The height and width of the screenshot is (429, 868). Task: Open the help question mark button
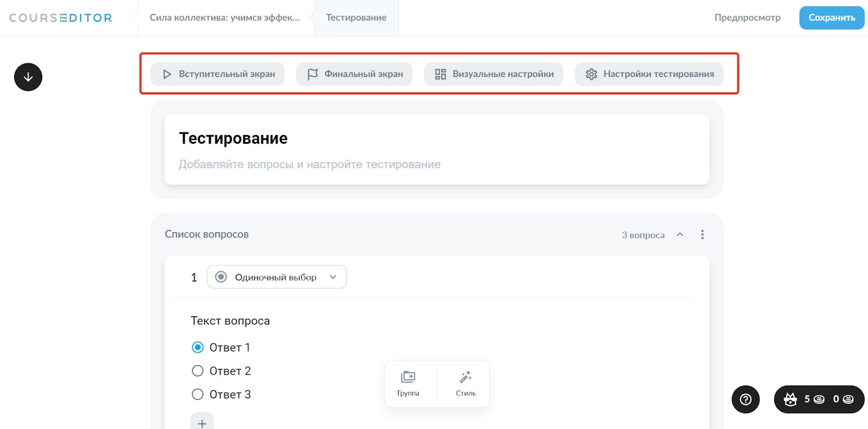[746, 399]
